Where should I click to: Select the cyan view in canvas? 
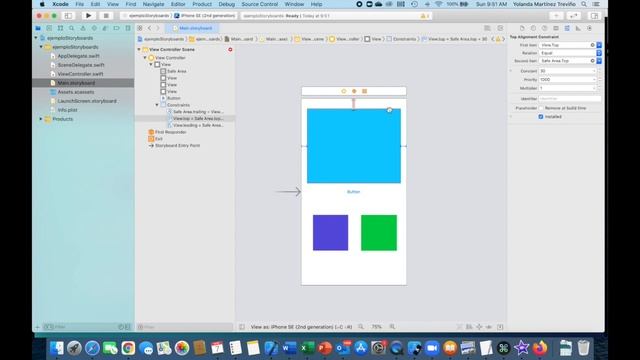tap(354, 146)
